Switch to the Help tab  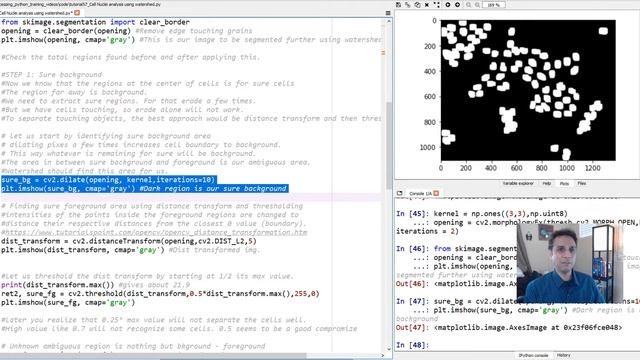click(547, 184)
